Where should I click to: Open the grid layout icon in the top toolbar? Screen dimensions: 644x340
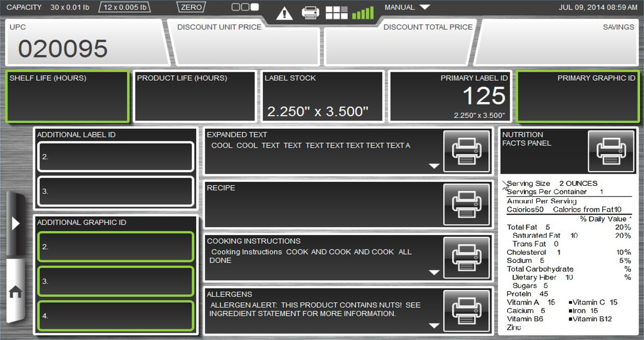[336, 12]
